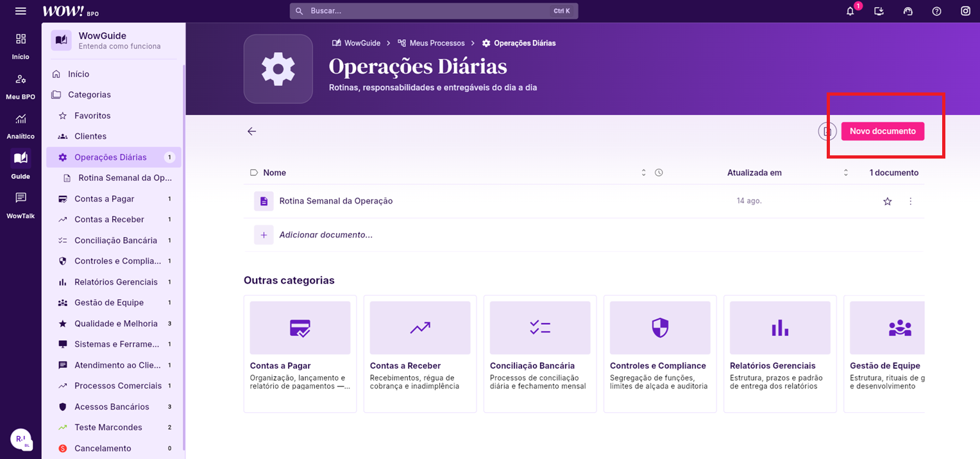980x459 pixels.
Task: Open Meu BPO section
Action: [21, 87]
